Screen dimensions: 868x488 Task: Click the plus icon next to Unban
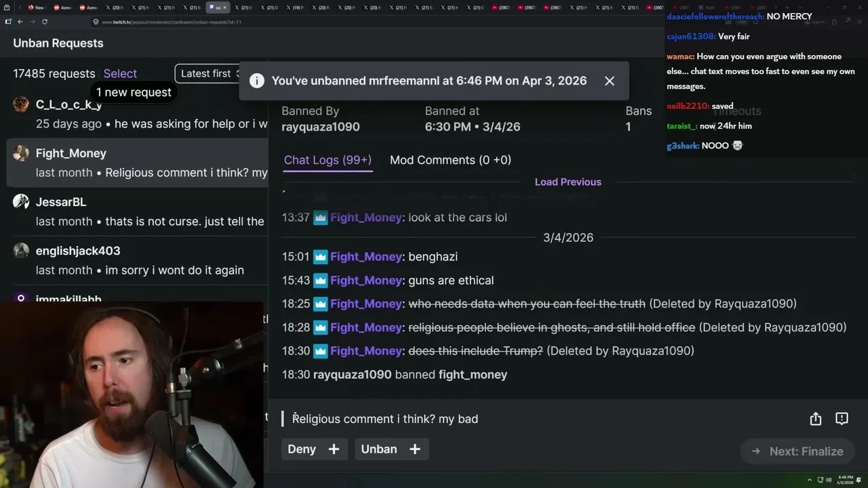[x=415, y=449]
